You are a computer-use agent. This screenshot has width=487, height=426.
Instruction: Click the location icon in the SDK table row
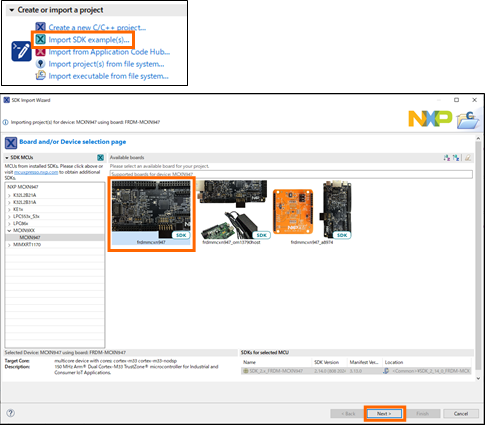coord(386,371)
